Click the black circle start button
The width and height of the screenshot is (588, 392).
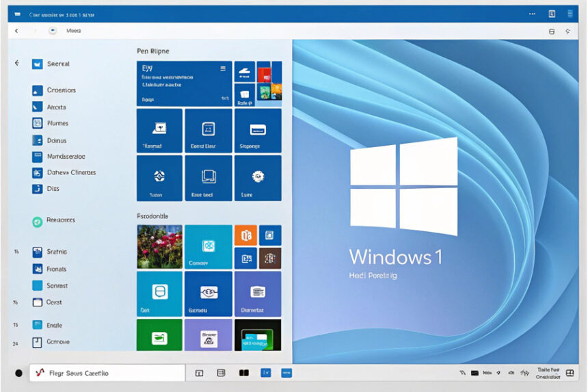(x=18, y=373)
